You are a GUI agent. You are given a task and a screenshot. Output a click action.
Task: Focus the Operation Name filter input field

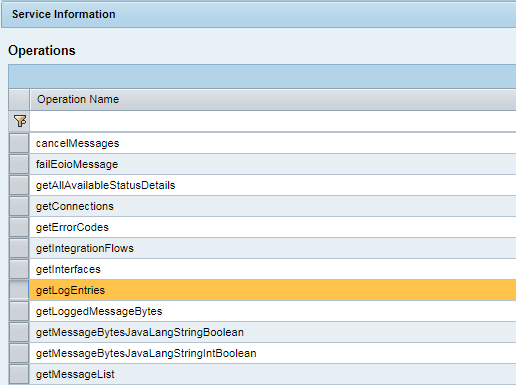pyautogui.click(x=273, y=121)
